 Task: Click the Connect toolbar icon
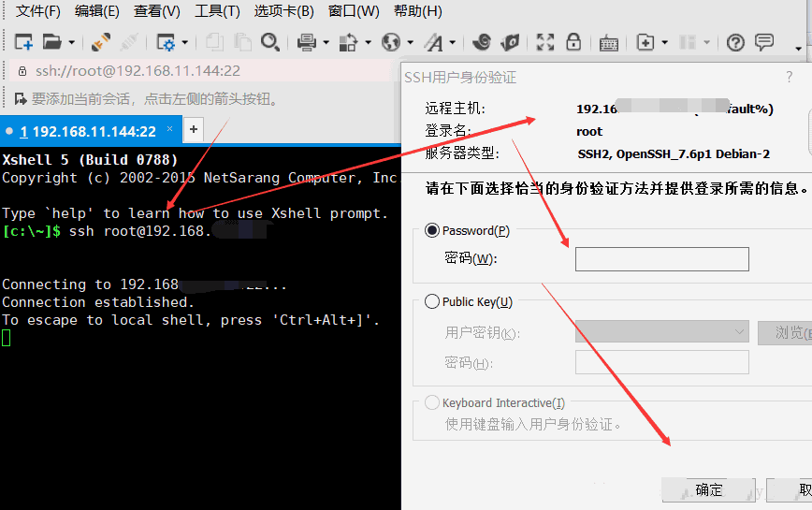[101, 42]
